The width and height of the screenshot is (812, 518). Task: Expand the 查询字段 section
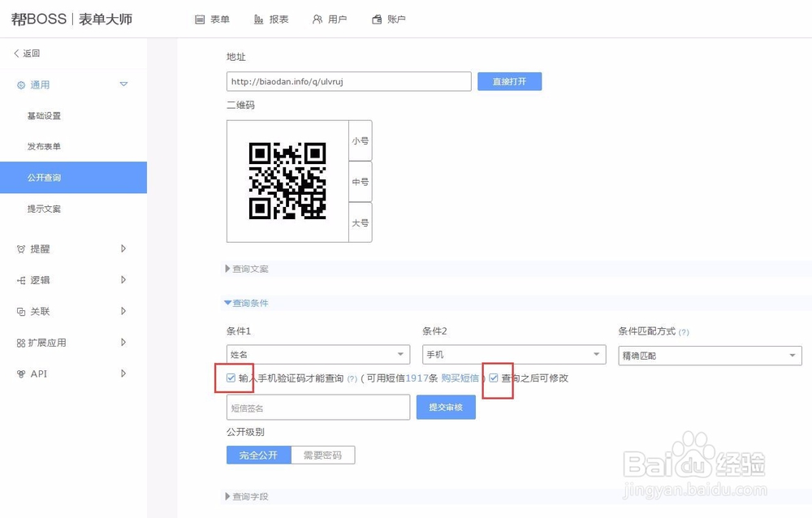pyautogui.click(x=247, y=496)
